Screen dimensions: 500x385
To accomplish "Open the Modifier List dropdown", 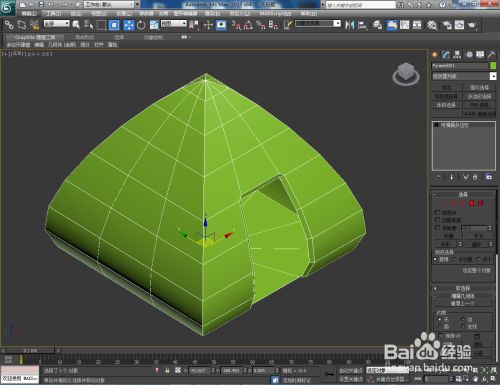I will (464, 76).
